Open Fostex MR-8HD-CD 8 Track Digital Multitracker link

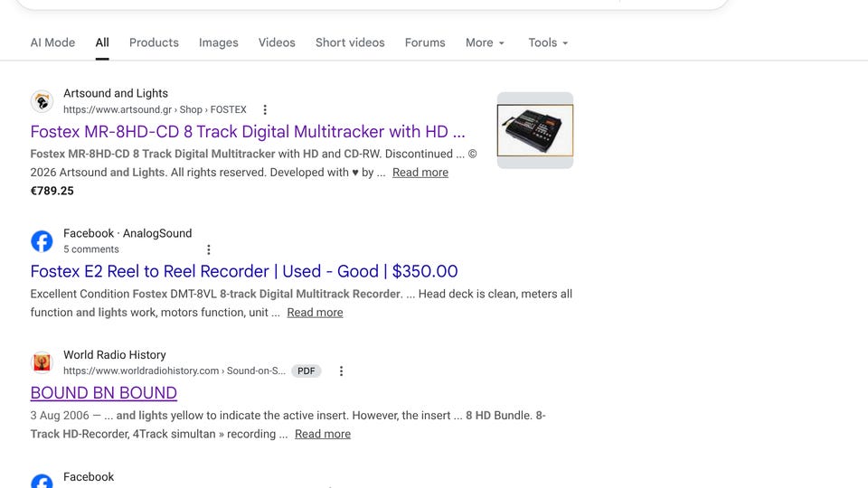[x=248, y=132]
